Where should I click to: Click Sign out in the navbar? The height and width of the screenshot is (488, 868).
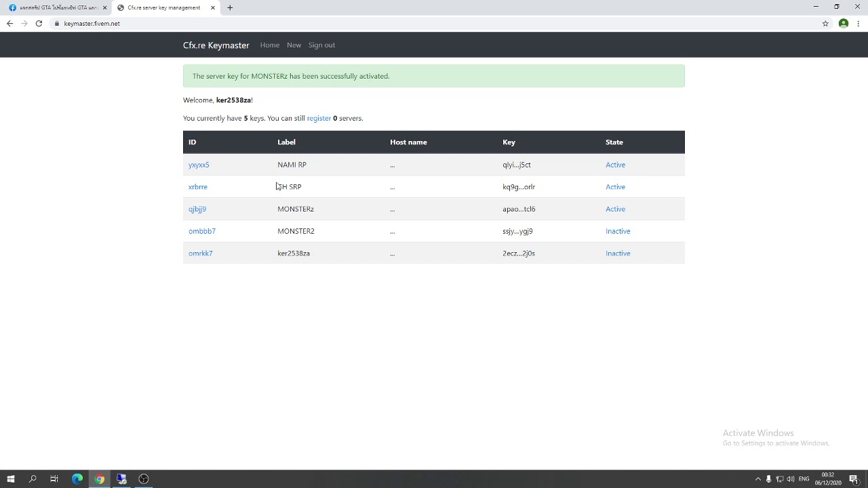[321, 45]
